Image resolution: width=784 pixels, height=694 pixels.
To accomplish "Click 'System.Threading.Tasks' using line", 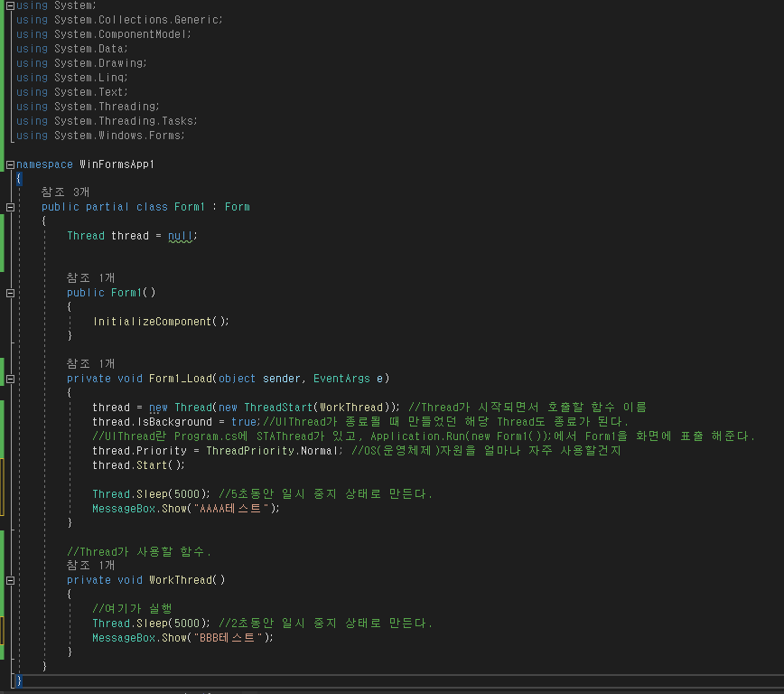I will point(124,121).
